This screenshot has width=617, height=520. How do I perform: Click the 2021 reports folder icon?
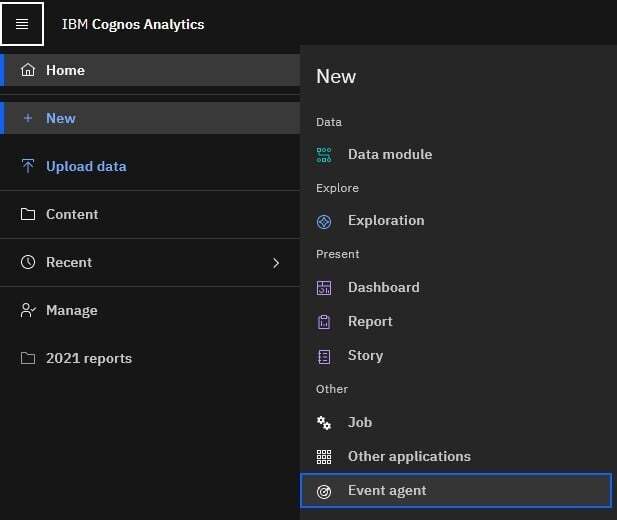click(28, 358)
